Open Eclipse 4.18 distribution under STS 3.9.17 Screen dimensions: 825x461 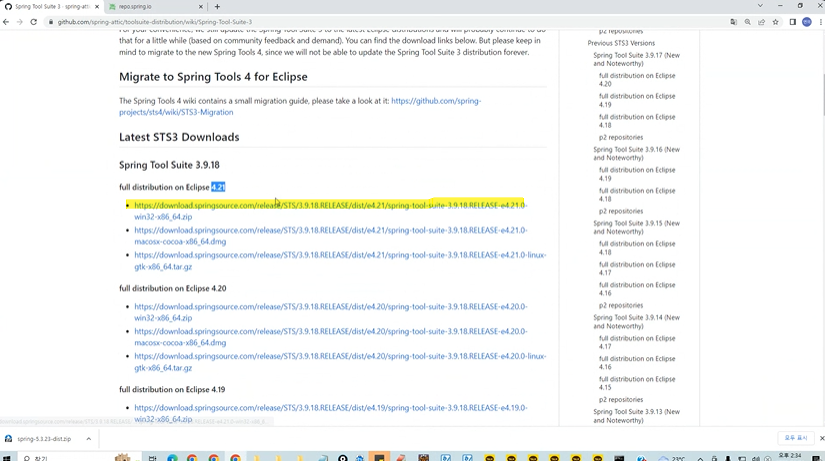pos(637,121)
